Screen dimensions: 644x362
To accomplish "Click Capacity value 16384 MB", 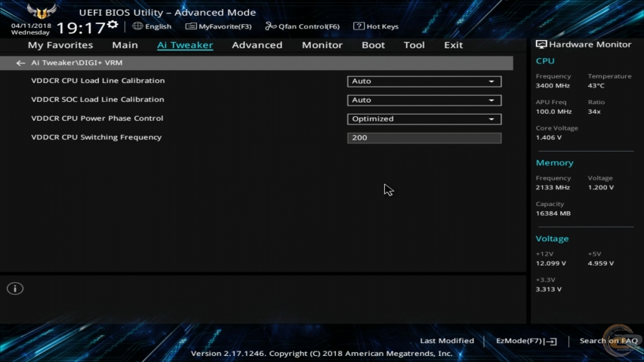I will (553, 213).
